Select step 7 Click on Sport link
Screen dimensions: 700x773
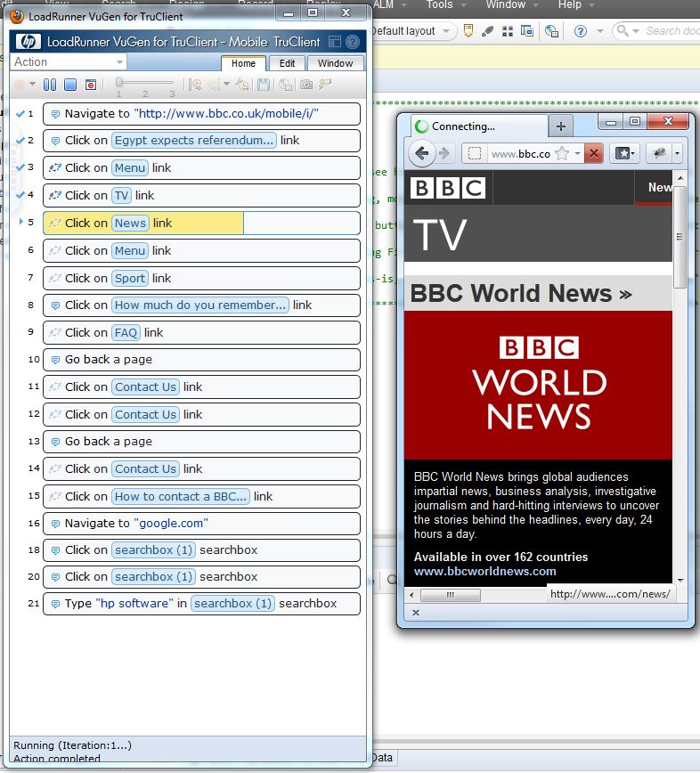coord(201,279)
